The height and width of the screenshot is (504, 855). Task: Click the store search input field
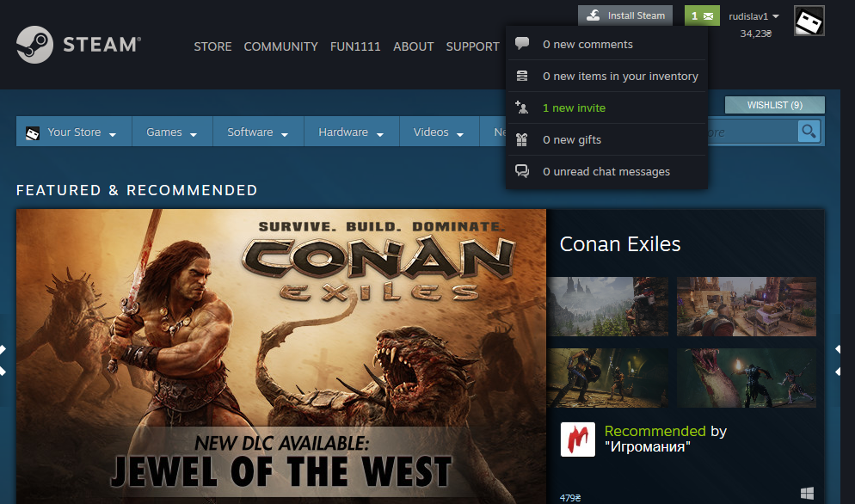click(x=753, y=132)
